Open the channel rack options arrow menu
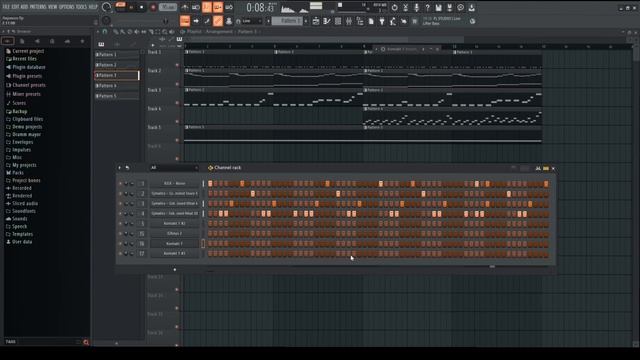Image resolution: width=640 pixels, height=360 pixels. [x=120, y=168]
